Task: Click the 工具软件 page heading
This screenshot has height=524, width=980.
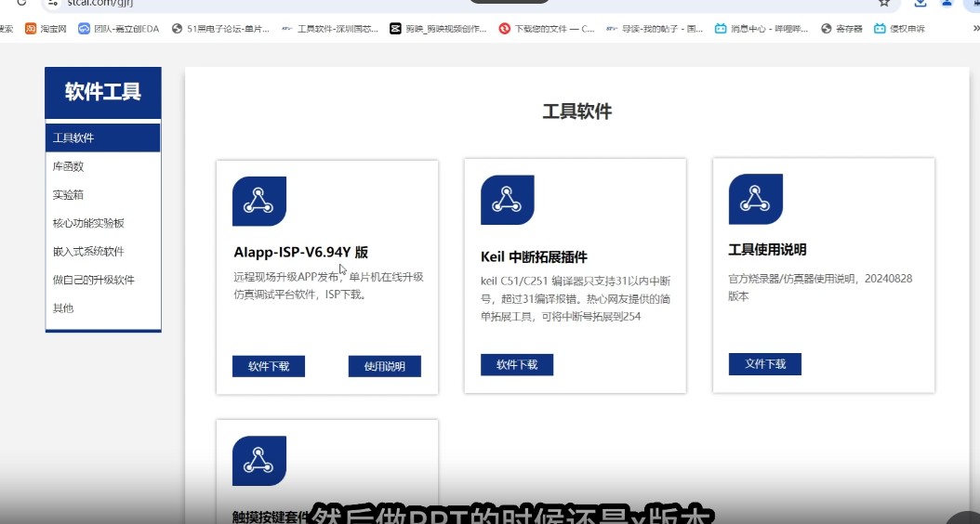Action: tap(576, 111)
